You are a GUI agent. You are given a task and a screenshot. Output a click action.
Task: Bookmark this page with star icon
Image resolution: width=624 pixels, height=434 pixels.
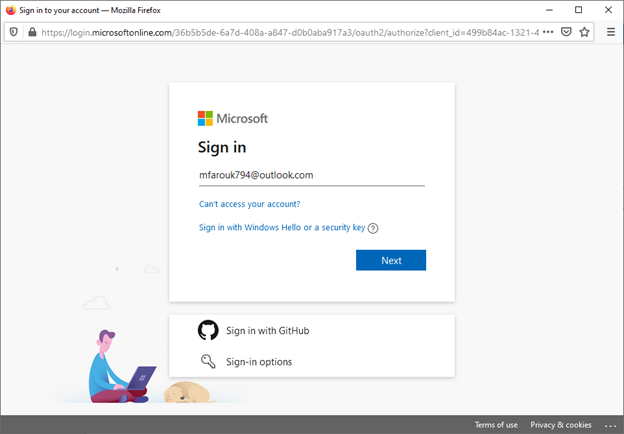pyautogui.click(x=584, y=32)
